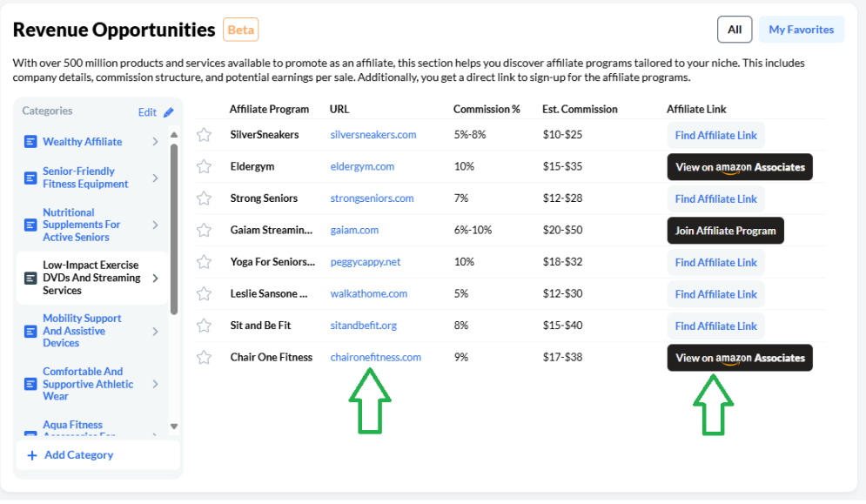
Task: Click the Nutritional Supplements category document icon
Action: point(31,225)
